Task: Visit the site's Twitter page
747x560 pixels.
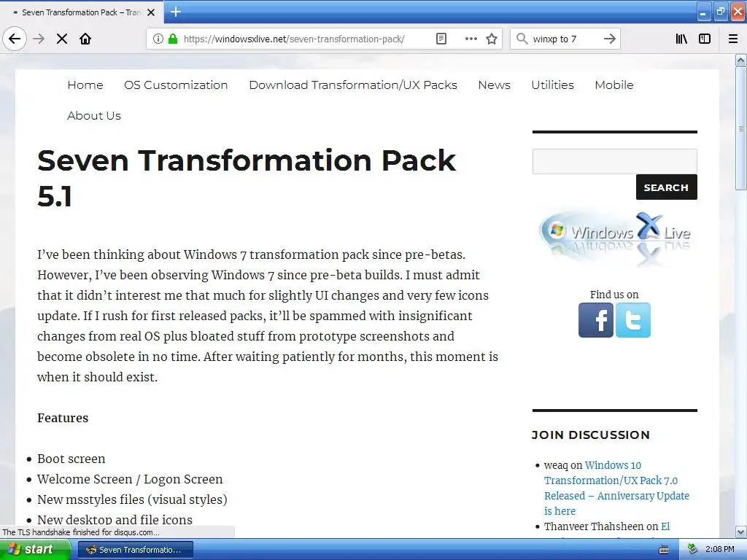Action: click(x=632, y=320)
